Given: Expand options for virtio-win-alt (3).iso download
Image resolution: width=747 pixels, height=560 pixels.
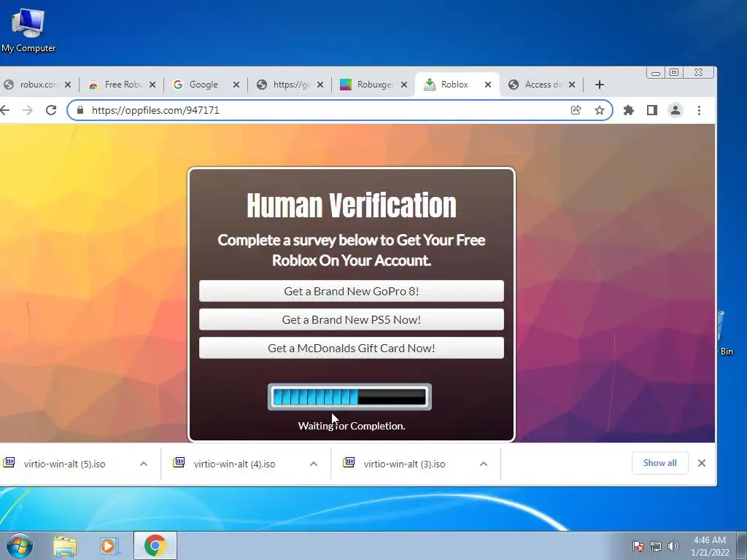Looking at the screenshot, I should pyautogui.click(x=484, y=464).
